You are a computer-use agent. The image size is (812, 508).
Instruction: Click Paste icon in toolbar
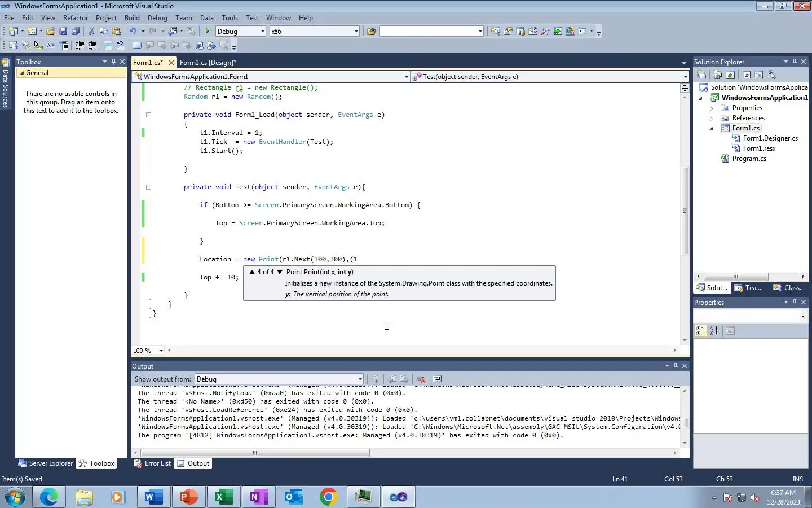coord(117,32)
